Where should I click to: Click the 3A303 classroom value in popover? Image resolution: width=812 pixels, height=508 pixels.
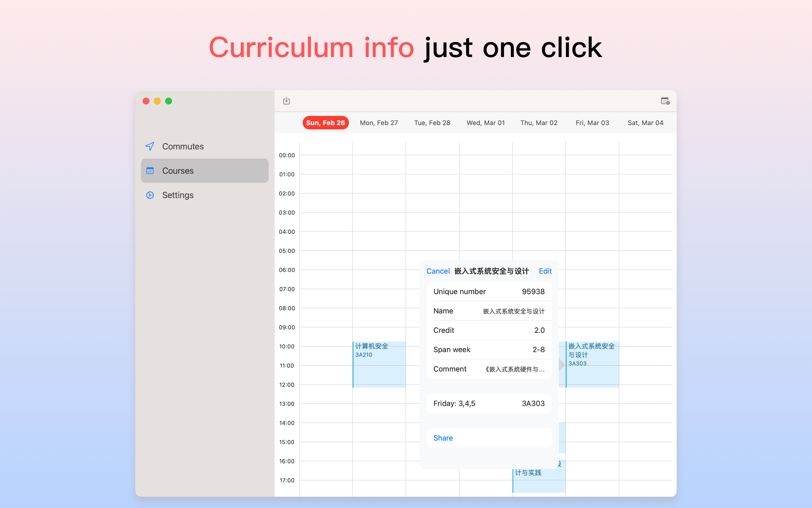coord(533,404)
